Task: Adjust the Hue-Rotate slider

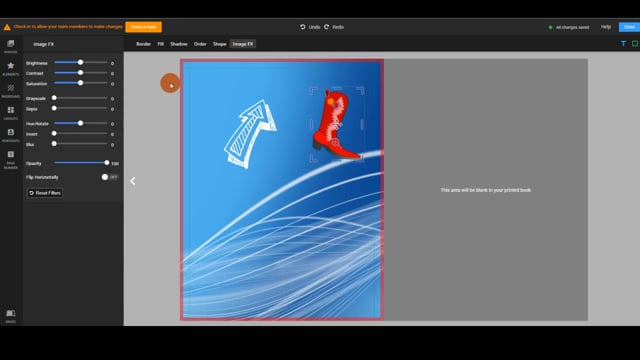Action: 80,123
